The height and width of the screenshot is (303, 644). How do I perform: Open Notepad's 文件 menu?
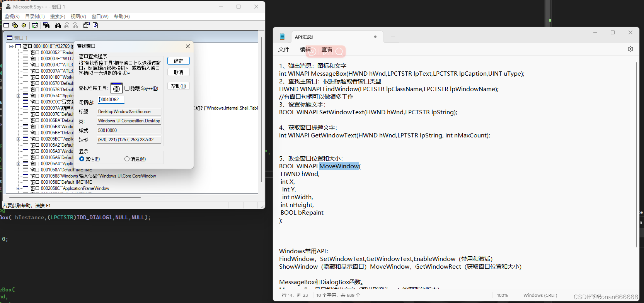tap(284, 49)
